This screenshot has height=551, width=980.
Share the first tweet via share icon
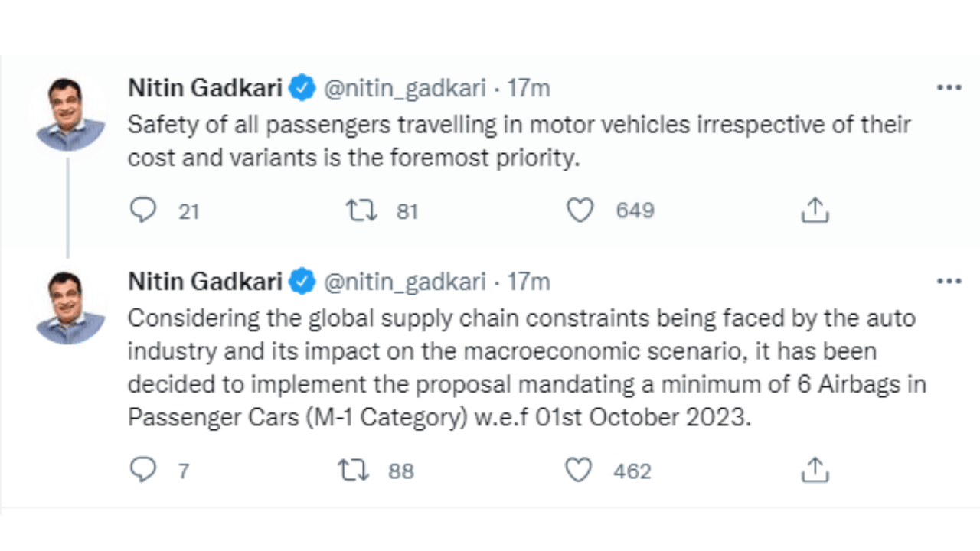(x=815, y=210)
